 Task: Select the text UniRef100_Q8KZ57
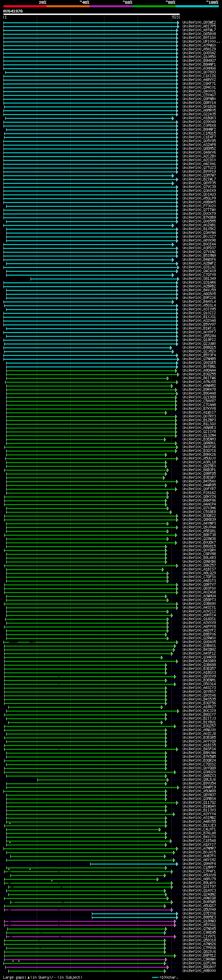[199, 566]
